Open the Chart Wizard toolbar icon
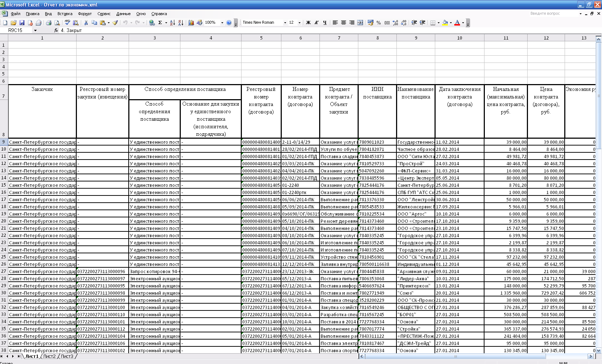Screen dimensions: 602x364 (191, 23)
